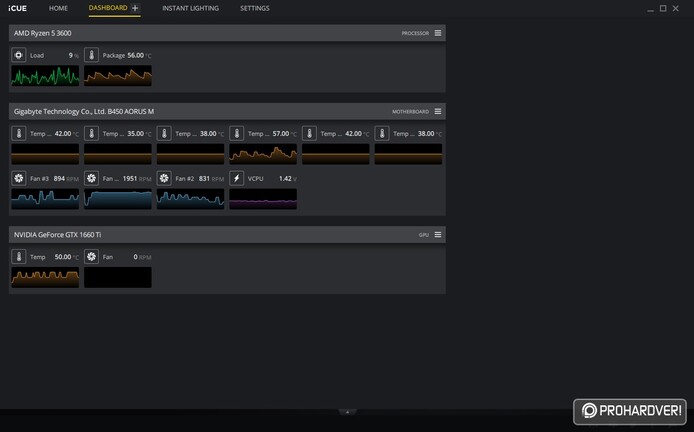
Task: Click the NVIDIA GeForce GTX 1660 Ti title
Action: (57, 235)
